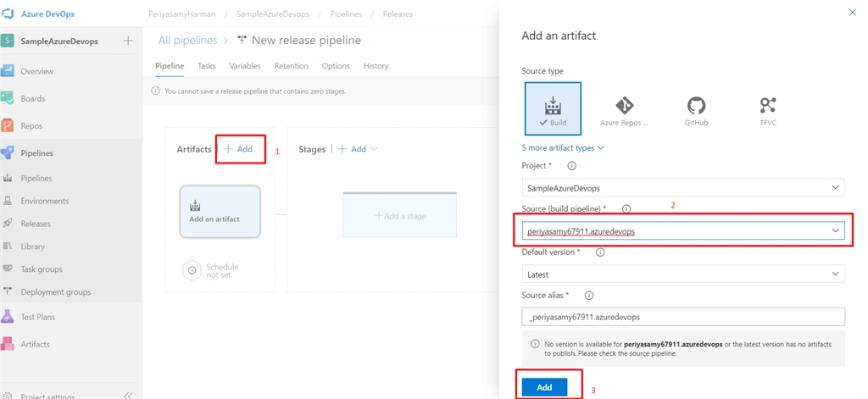Click Add next to Stages
868x399 pixels.
(x=352, y=149)
